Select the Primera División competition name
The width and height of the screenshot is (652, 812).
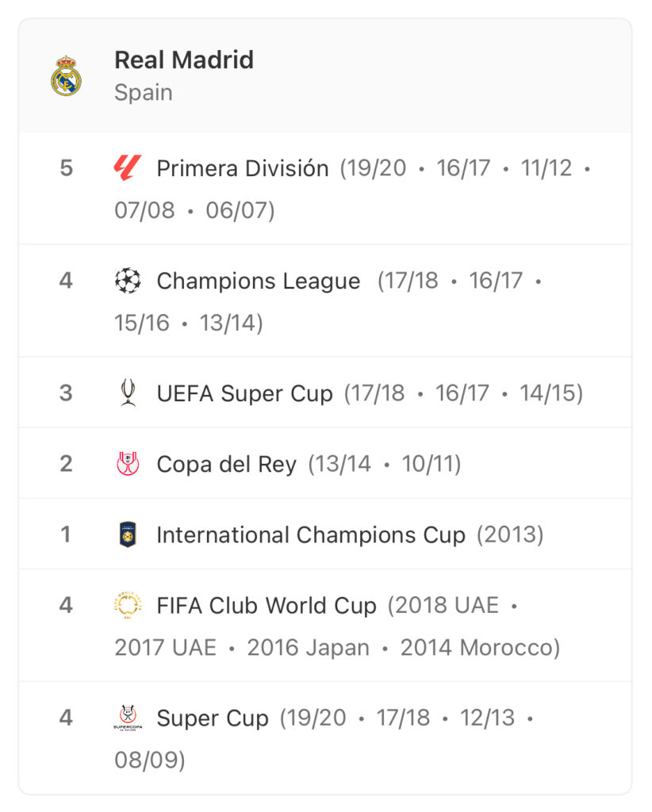[x=243, y=168]
